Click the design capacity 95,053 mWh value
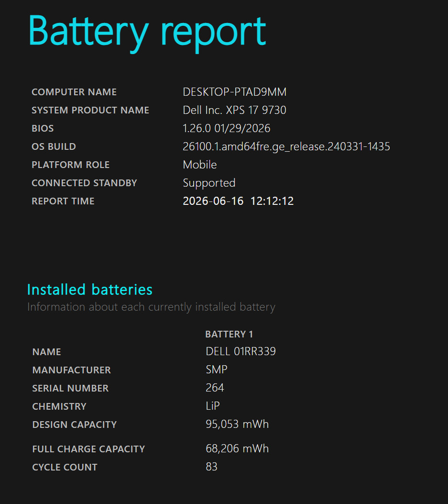448x504 pixels. (237, 424)
